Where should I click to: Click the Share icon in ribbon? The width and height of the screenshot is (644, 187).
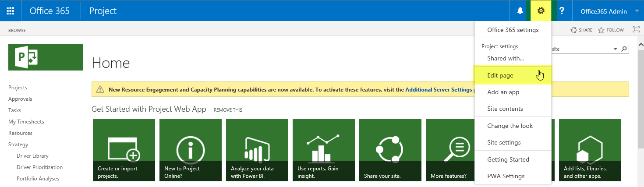point(573,30)
